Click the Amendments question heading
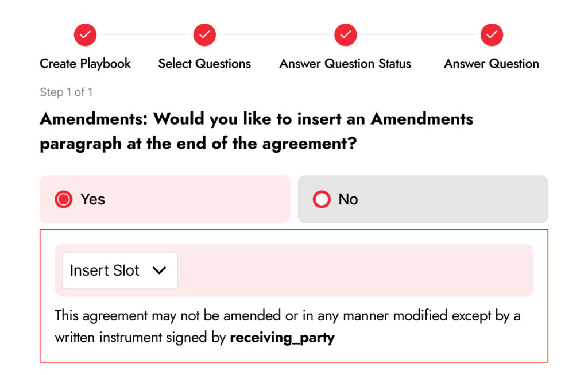 pyautogui.click(x=256, y=131)
